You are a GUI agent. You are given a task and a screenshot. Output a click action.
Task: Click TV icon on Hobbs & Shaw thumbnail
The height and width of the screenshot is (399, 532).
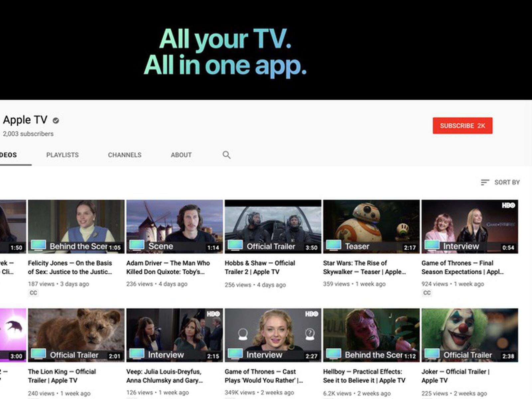[x=235, y=245]
